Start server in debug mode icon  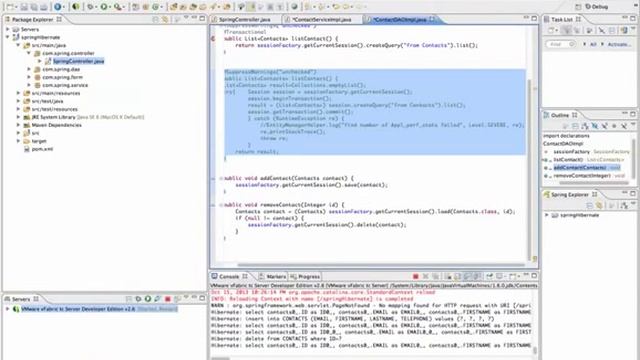click(x=138, y=299)
